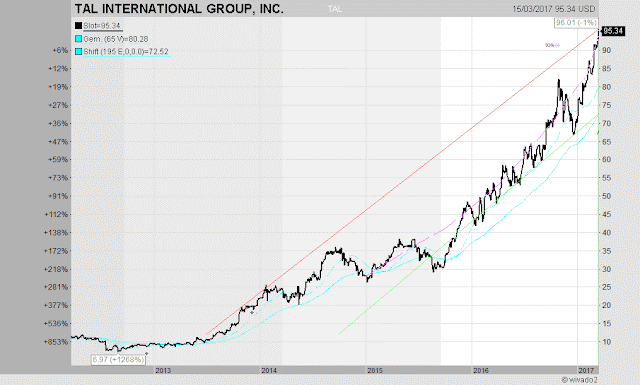Click the '+6%' label on percent axis

(x=60, y=50)
